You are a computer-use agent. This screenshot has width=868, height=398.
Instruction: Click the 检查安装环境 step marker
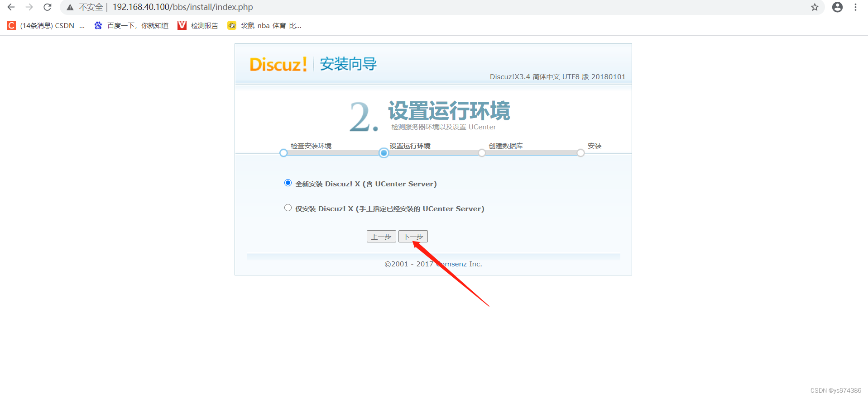(283, 153)
